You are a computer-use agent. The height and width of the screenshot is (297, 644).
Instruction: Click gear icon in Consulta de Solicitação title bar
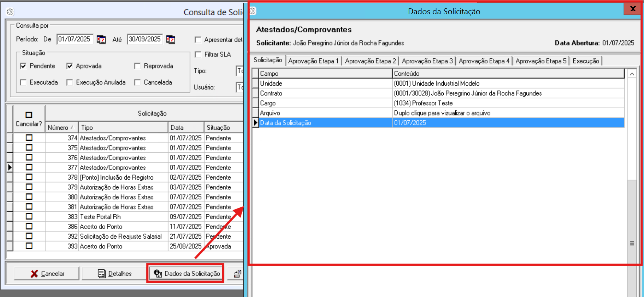[10, 12]
